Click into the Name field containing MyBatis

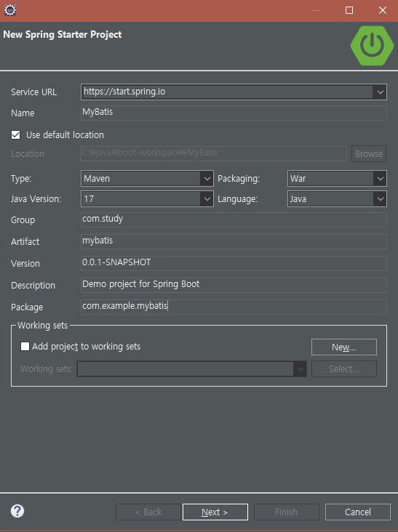(x=234, y=113)
